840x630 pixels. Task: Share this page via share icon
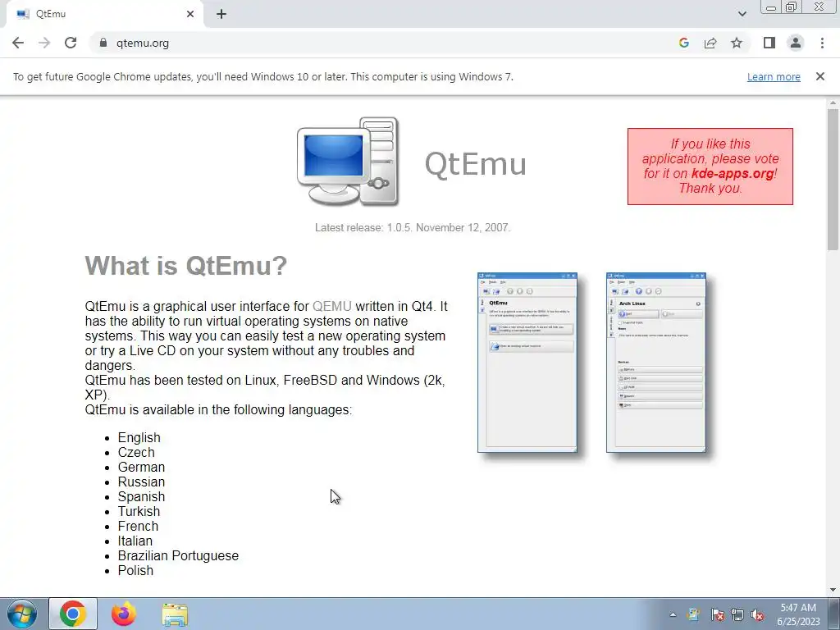point(710,43)
